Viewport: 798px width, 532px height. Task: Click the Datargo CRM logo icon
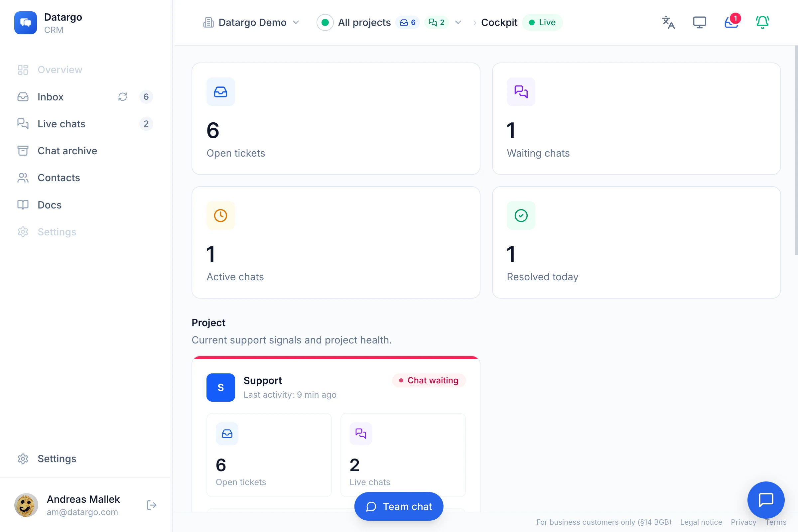[x=26, y=23]
